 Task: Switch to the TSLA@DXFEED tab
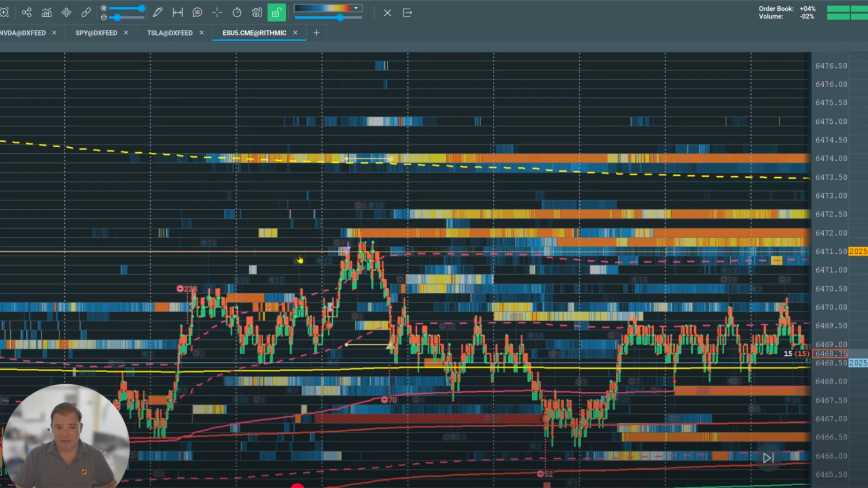(170, 33)
